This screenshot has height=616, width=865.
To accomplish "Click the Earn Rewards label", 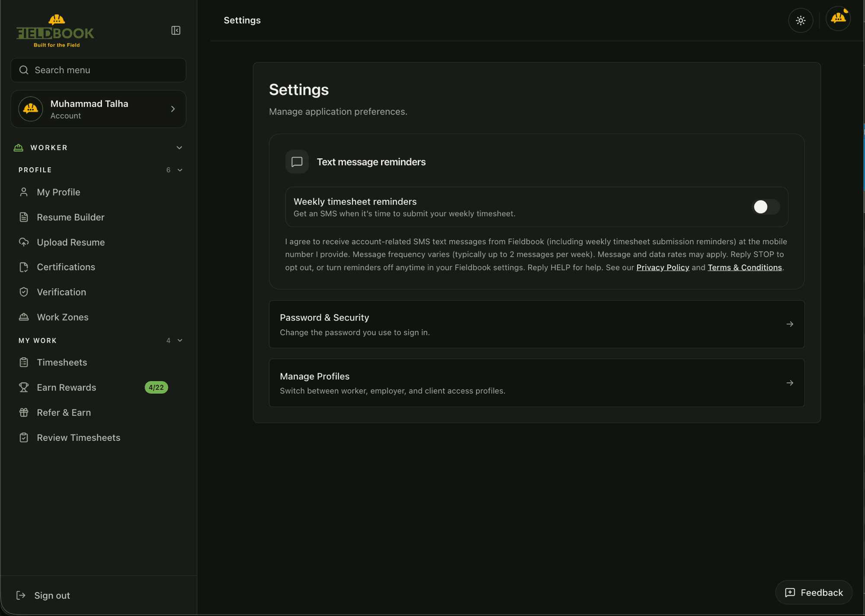I will tap(67, 388).
